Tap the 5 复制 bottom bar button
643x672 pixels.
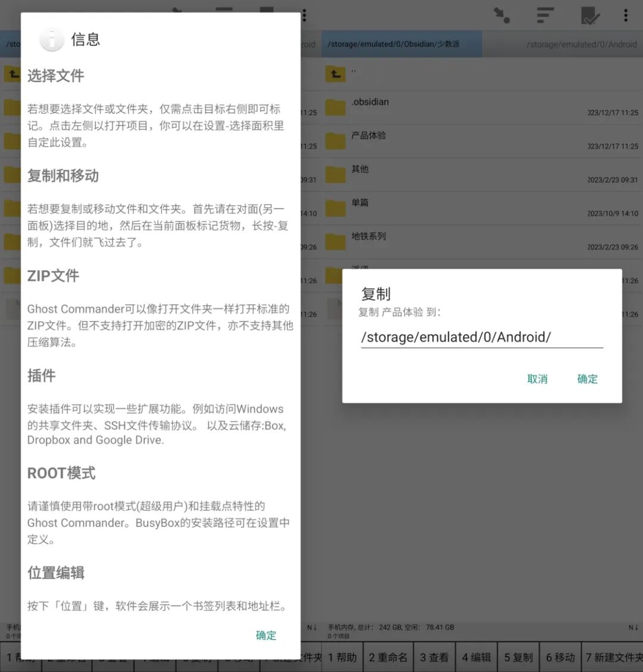pos(518,657)
